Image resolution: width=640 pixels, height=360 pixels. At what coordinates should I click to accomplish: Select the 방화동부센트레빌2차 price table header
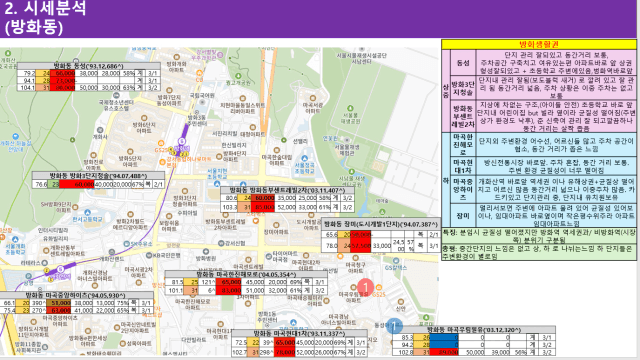(x=287, y=190)
